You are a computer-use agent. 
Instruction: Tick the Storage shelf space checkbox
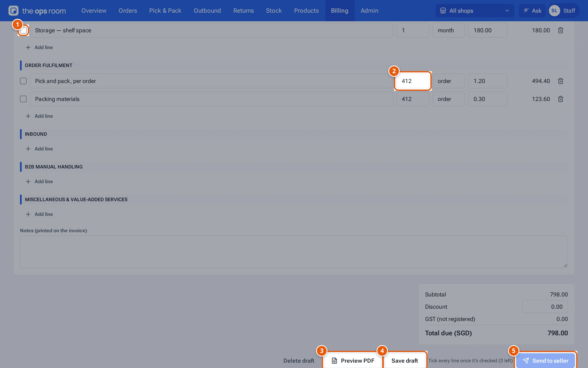[23, 30]
